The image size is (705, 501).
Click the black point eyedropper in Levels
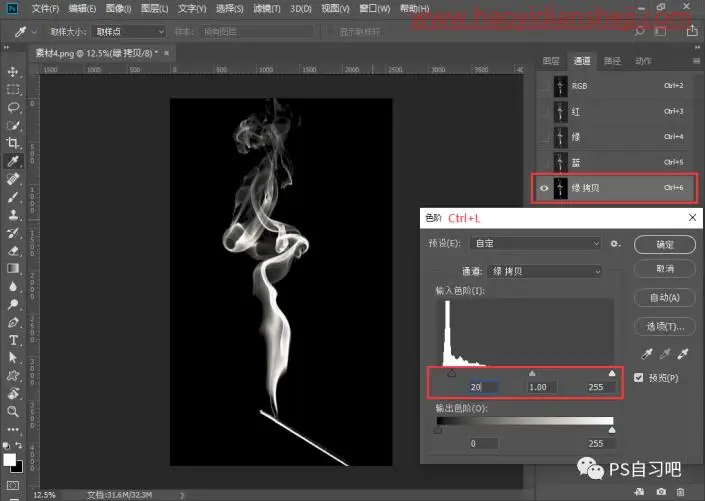pyautogui.click(x=647, y=354)
